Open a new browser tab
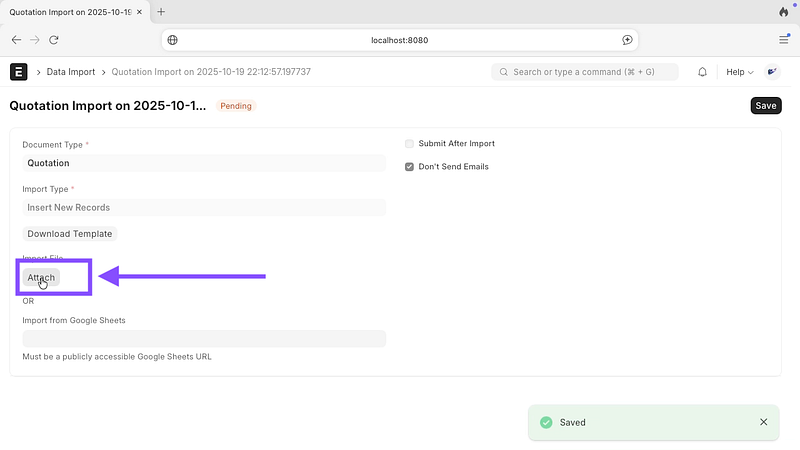This screenshot has width=800, height=450. (161, 12)
